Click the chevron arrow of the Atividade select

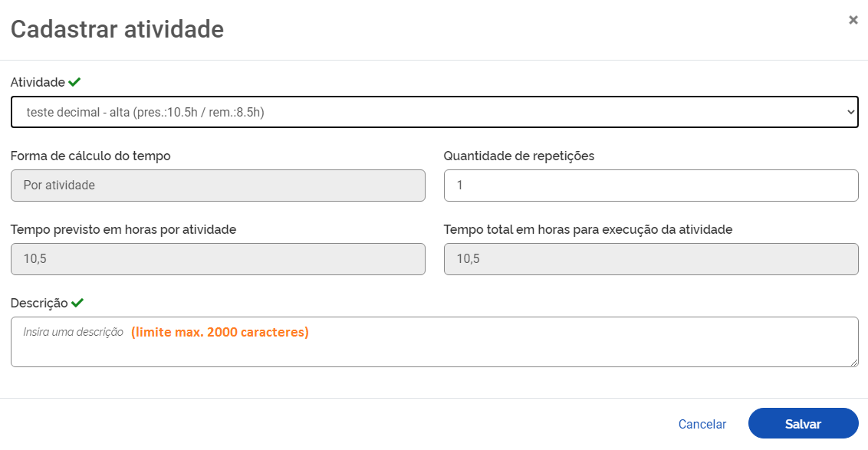850,112
